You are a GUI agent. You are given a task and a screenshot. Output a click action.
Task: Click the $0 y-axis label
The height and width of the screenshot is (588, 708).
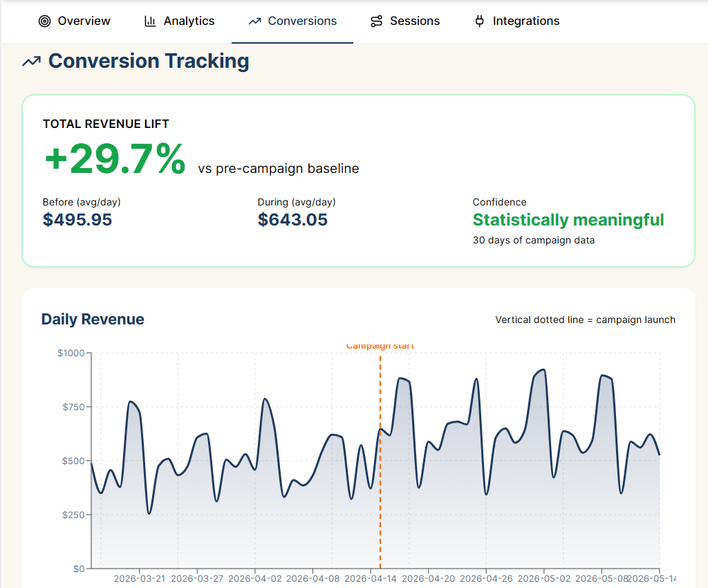[79, 569]
